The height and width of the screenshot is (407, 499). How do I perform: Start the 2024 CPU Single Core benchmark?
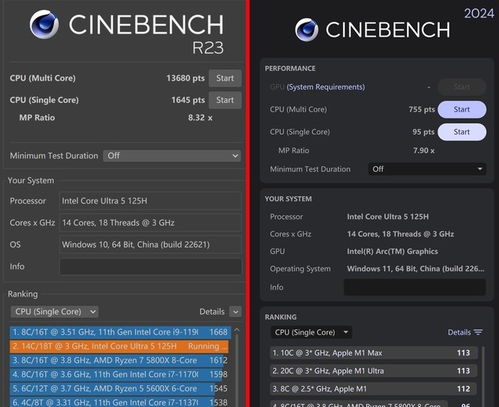click(462, 132)
